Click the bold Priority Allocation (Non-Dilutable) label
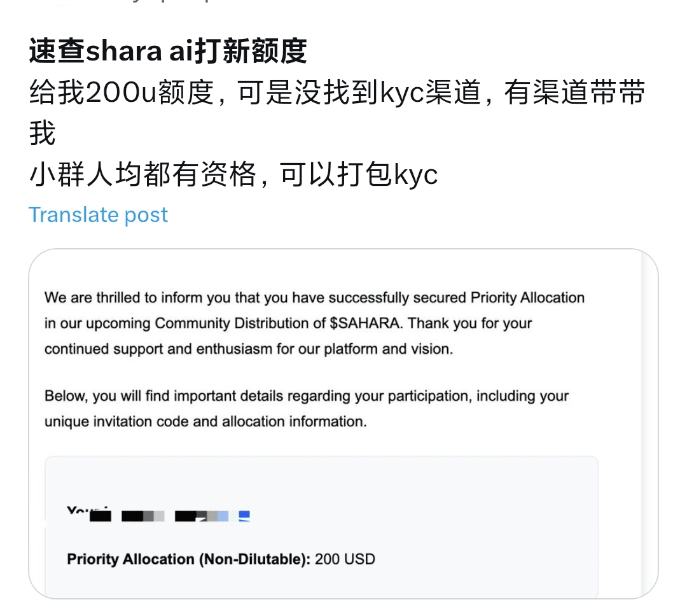The height and width of the screenshot is (616, 687). (188, 559)
